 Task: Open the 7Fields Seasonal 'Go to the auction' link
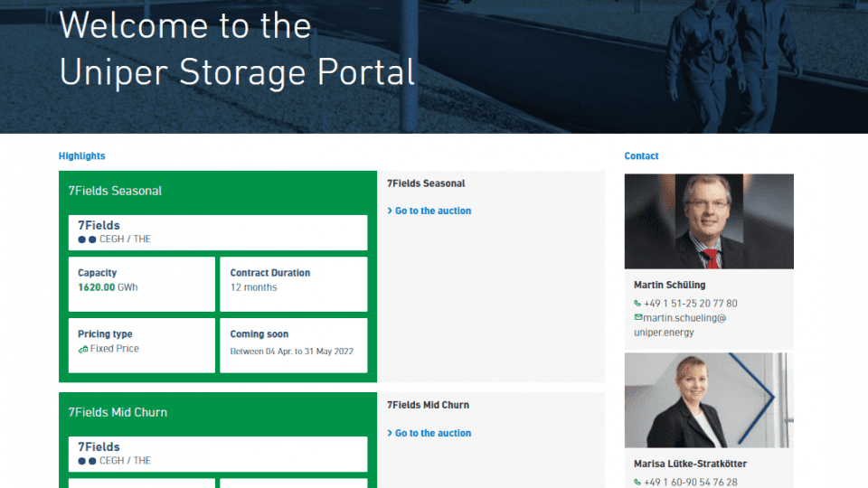click(429, 211)
